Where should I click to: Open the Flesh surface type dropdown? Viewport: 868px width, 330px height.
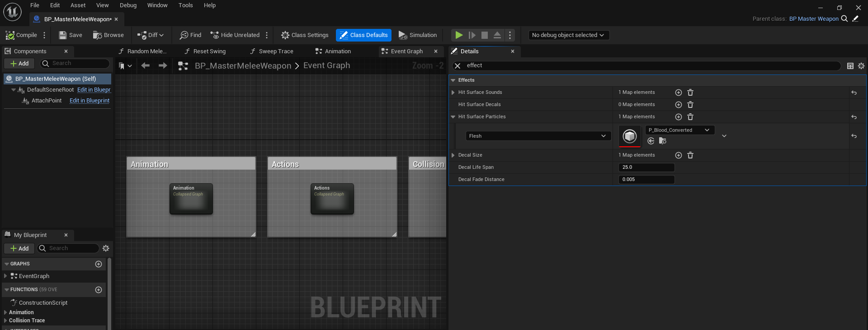538,136
